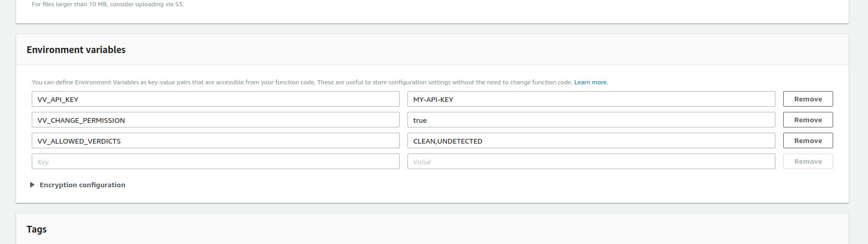Image resolution: width=868 pixels, height=244 pixels.
Task: Remove the VV_API_KEY variable
Action: [x=808, y=99]
